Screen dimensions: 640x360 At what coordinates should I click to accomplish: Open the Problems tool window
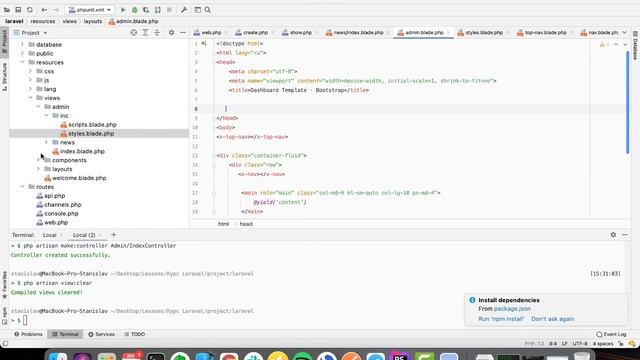point(28,334)
